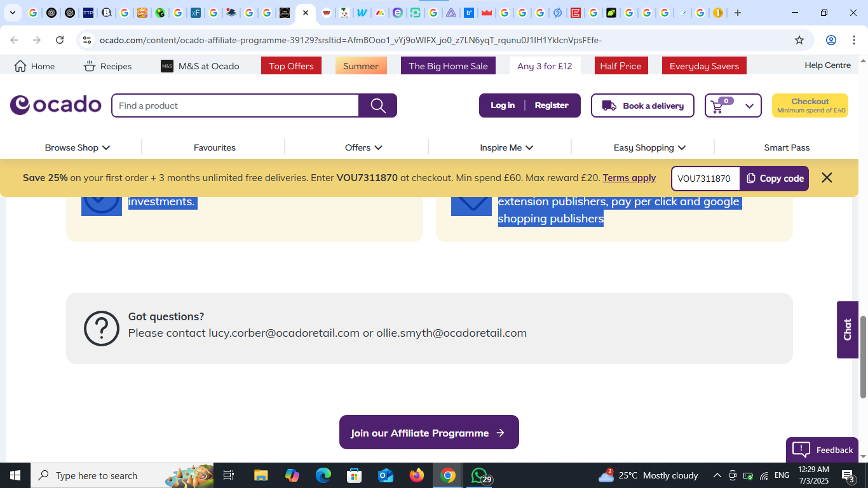Screen dimensions: 868x488
Task: Open Favourites in the navigation
Action: [x=215, y=147]
